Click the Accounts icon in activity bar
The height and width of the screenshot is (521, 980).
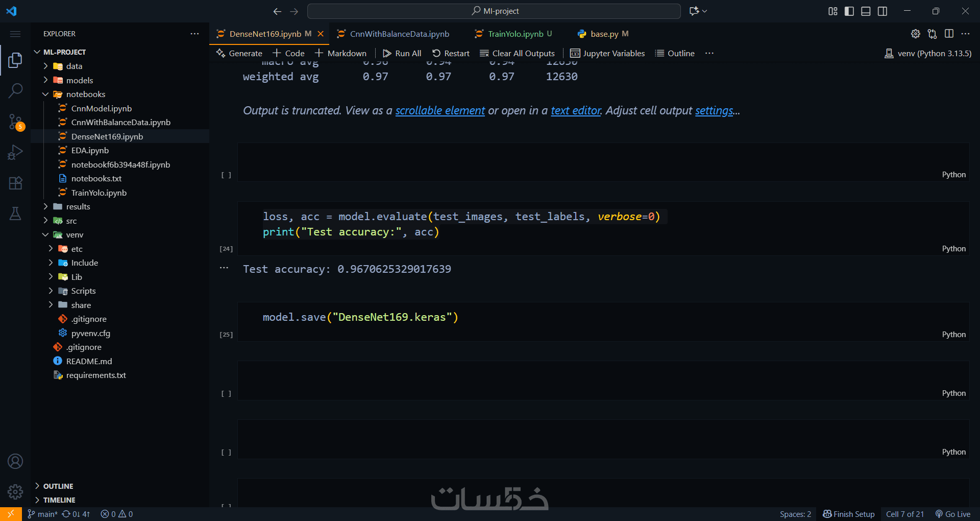click(15, 461)
